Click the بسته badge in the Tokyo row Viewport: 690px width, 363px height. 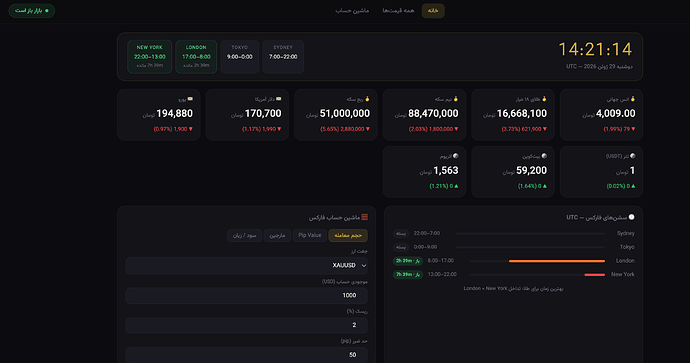(x=401, y=247)
